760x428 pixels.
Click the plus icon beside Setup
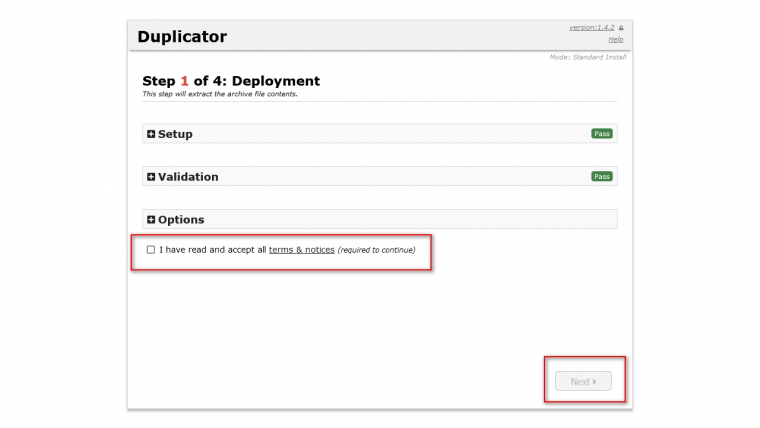tap(151, 134)
